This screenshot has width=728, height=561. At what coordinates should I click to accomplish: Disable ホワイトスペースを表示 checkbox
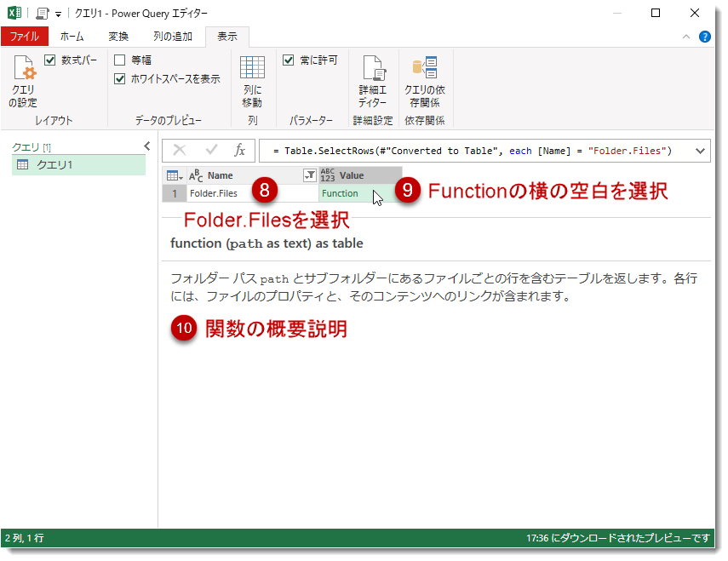point(118,77)
